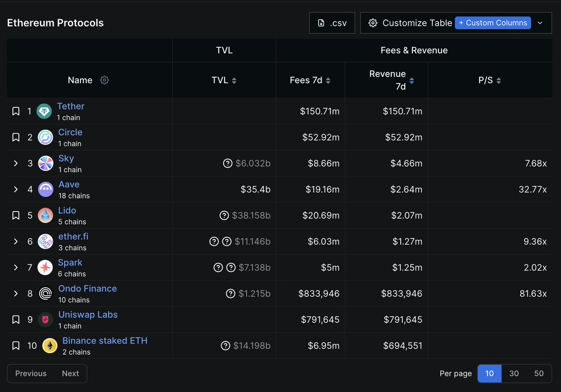The image size is (561, 392).
Task: Open the Circle protocol link
Action: pyautogui.click(x=70, y=132)
